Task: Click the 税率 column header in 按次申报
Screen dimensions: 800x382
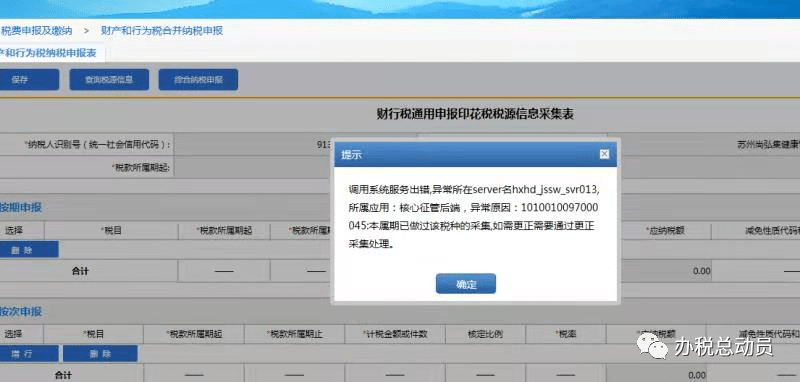Action: [x=566, y=334]
